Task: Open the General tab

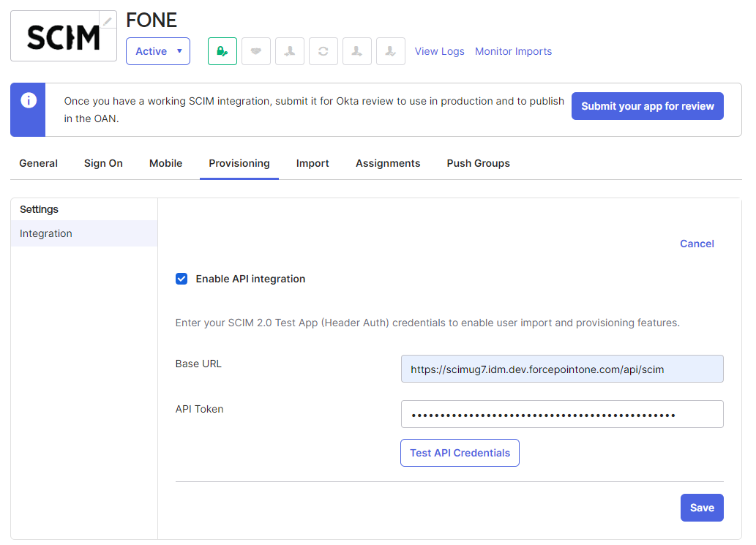Action: point(39,163)
